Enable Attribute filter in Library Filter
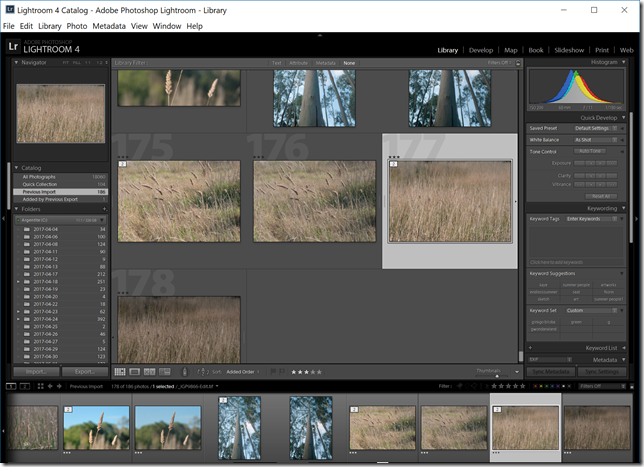 tap(300, 63)
